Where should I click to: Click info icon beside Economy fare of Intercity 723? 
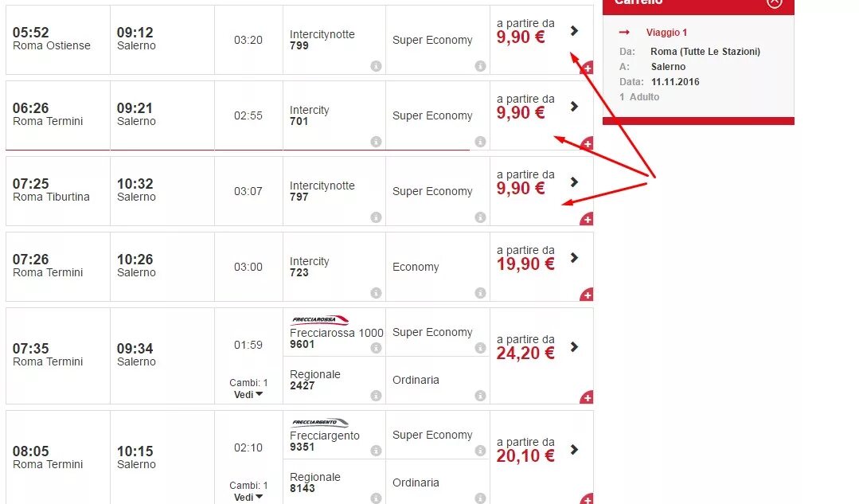[x=480, y=293]
